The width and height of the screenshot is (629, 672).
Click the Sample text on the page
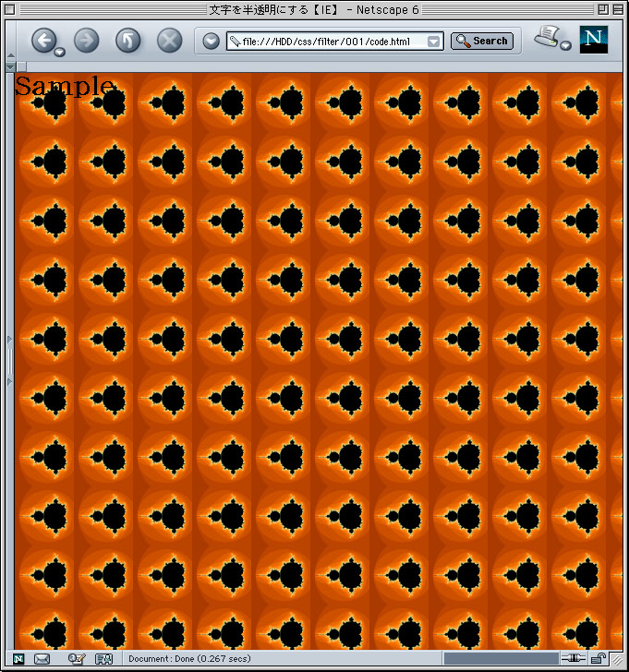click(x=65, y=86)
